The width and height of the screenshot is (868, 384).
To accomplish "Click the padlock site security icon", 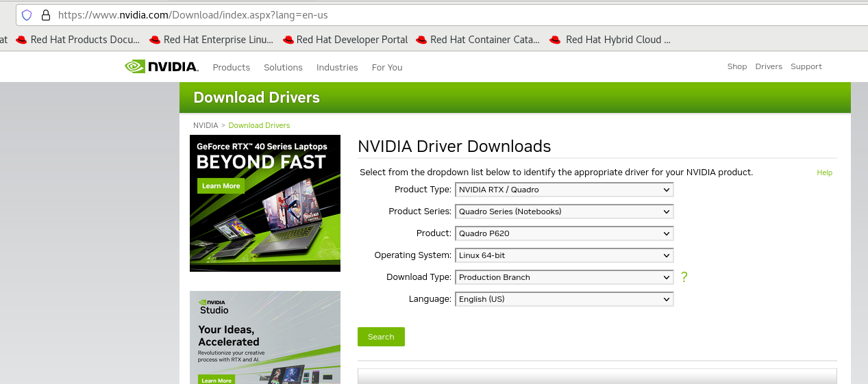I will tap(46, 14).
